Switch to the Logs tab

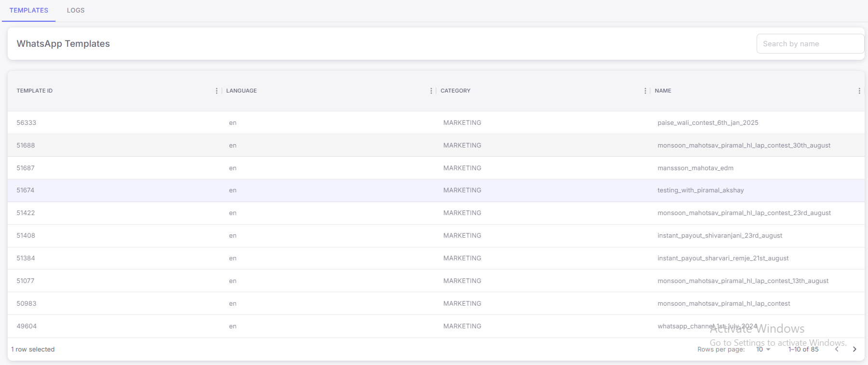(x=76, y=10)
